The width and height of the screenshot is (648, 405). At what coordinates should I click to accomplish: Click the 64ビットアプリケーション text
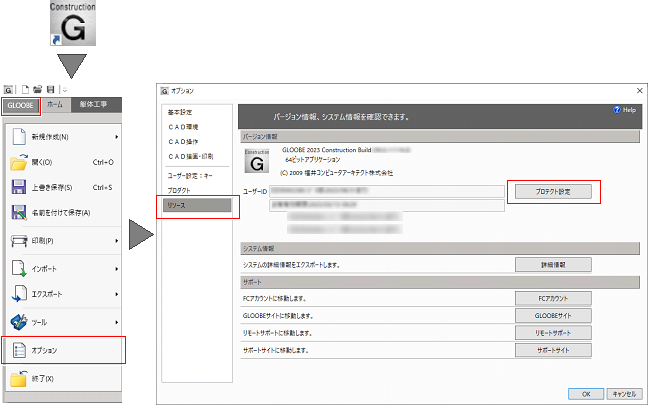[313, 160]
